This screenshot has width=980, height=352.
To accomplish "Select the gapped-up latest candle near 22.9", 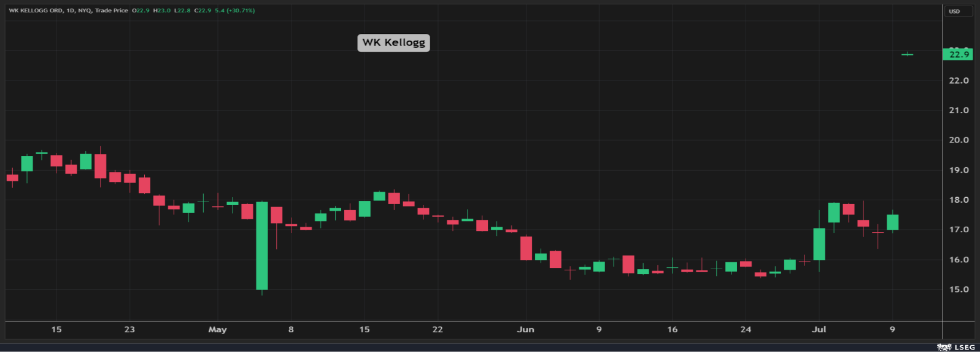I will point(907,55).
